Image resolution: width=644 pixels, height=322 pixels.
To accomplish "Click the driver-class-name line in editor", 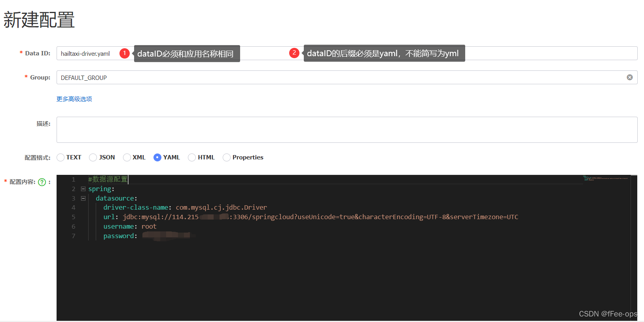I will [x=185, y=207].
